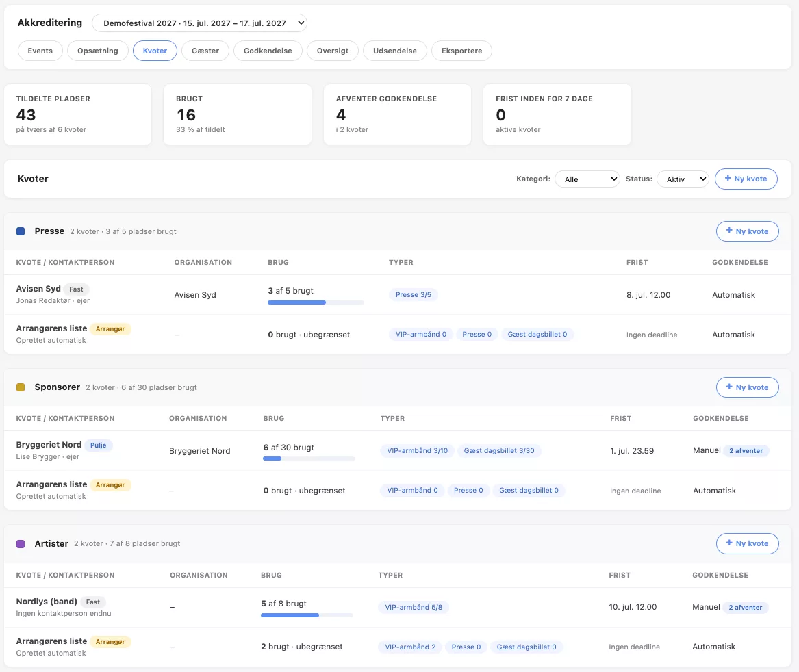Open the Nordlys (band) quota name

pyautogui.click(x=47, y=602)
